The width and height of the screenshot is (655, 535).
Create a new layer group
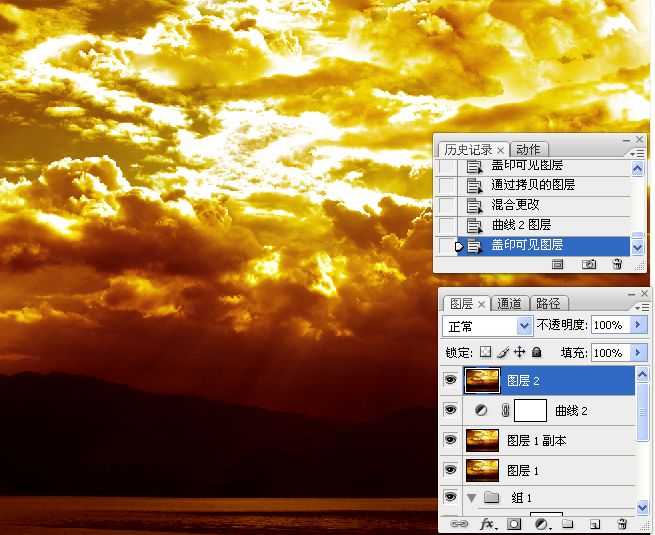pyautogui.click(x=567, y=524)
